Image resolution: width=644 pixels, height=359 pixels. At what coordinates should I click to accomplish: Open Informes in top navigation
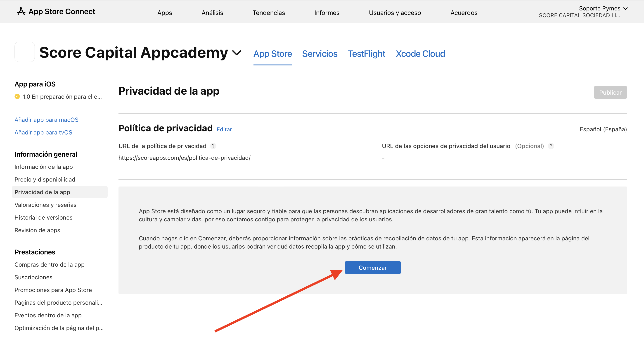[x=327, y=12]
